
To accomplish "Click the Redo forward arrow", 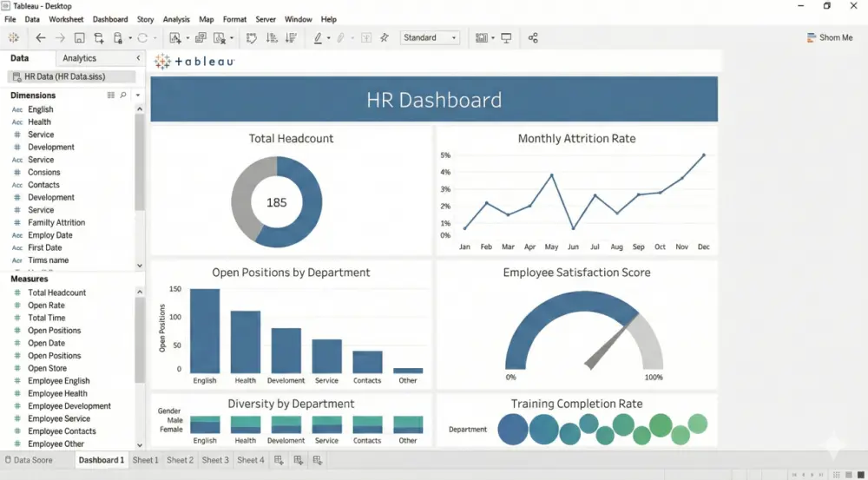I will 60,37.
